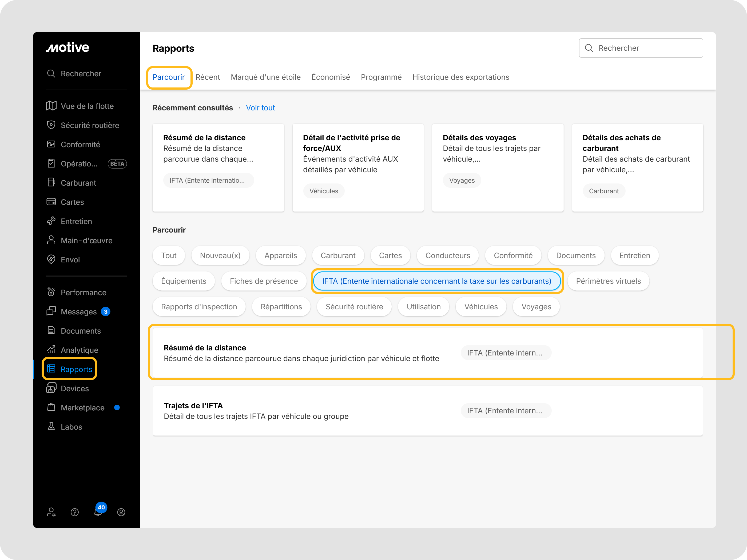The height and width of the screenshot is (560, 747).
Task: Click the magnifier icon in Rapports search
Action: 589,48
